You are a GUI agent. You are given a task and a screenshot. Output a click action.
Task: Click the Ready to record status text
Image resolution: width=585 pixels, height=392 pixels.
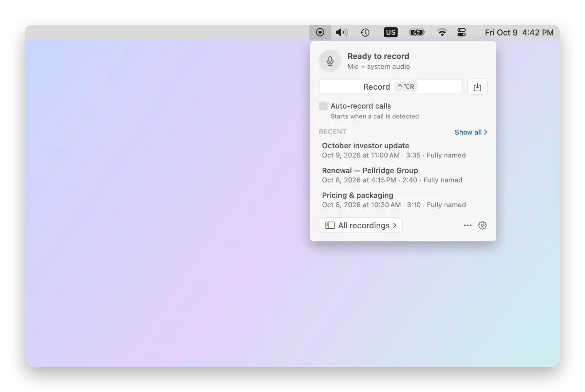click(378, 56)
